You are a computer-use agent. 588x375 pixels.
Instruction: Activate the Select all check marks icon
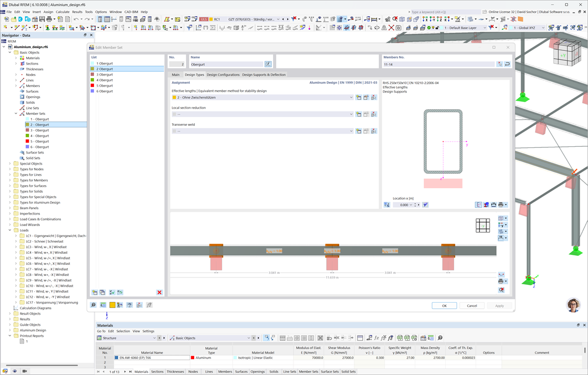click(111, 293)
